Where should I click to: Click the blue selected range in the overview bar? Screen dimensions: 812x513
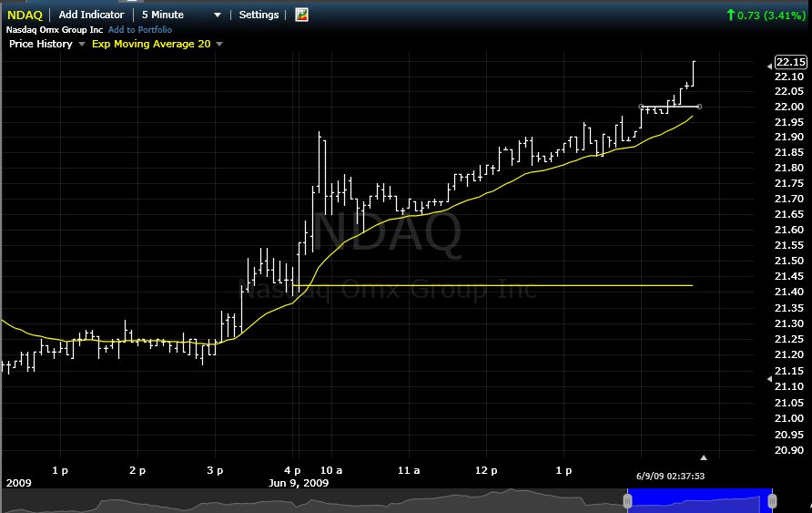(x=700, y=500)
